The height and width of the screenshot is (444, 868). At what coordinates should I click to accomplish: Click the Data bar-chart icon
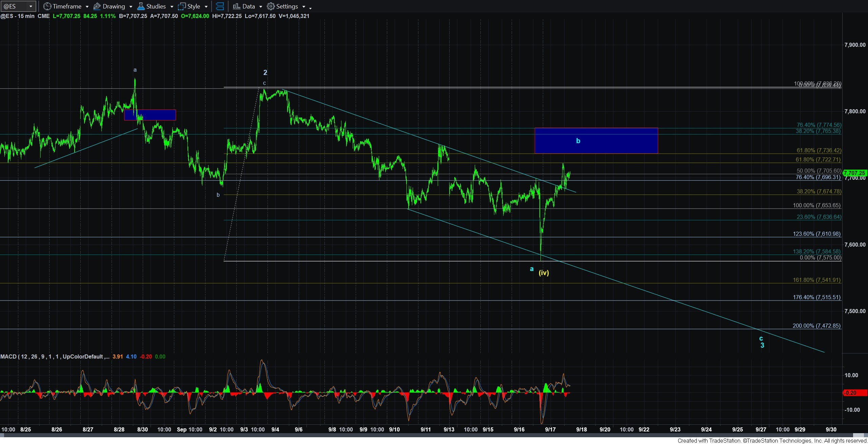(x=237, y=6)
